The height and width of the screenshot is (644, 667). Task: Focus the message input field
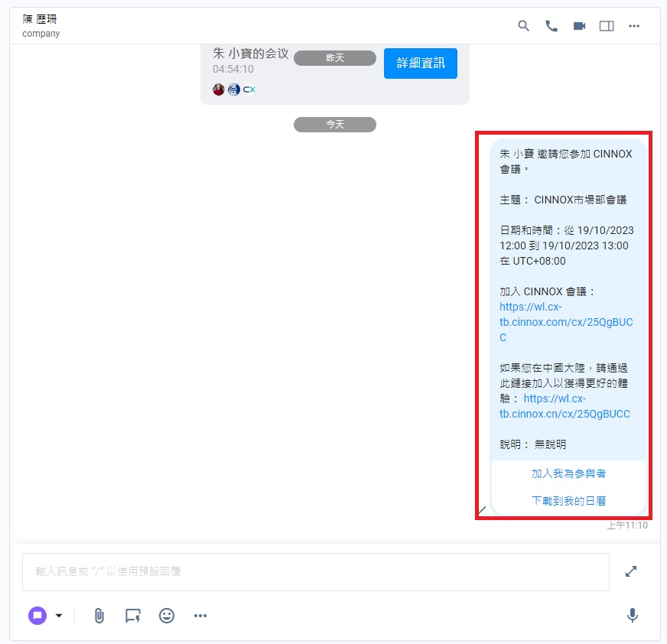coord(316,571)
